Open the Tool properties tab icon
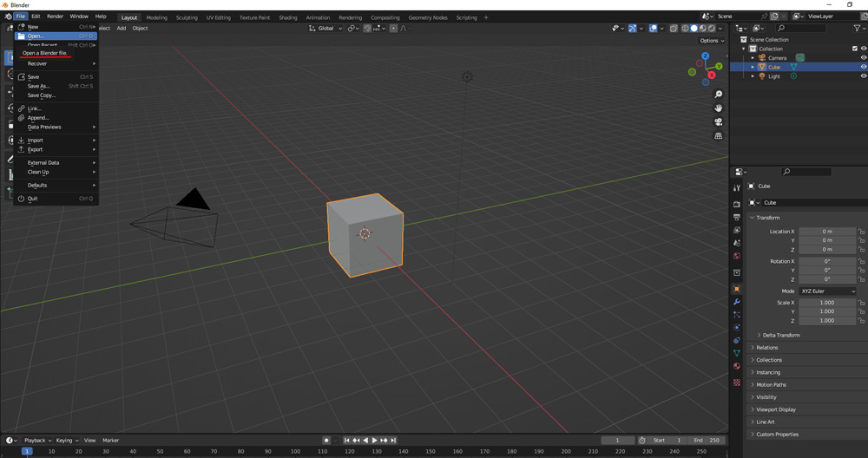868x458 pixels. 737,188
